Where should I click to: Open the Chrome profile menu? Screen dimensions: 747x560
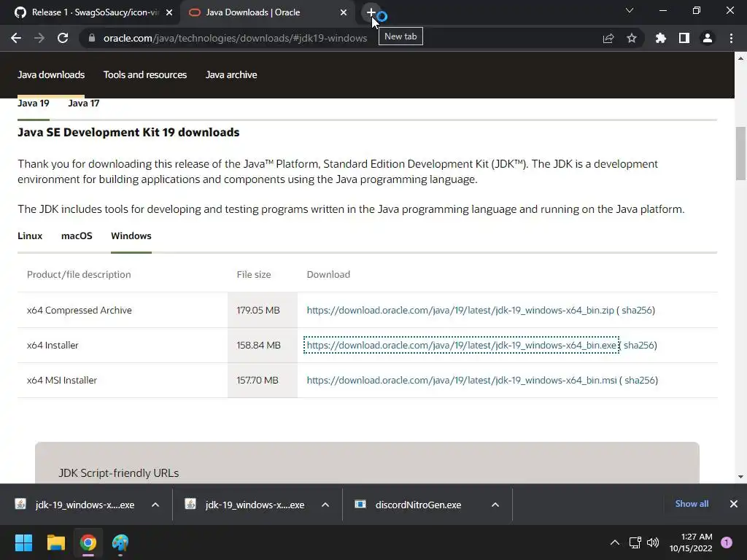708,38
